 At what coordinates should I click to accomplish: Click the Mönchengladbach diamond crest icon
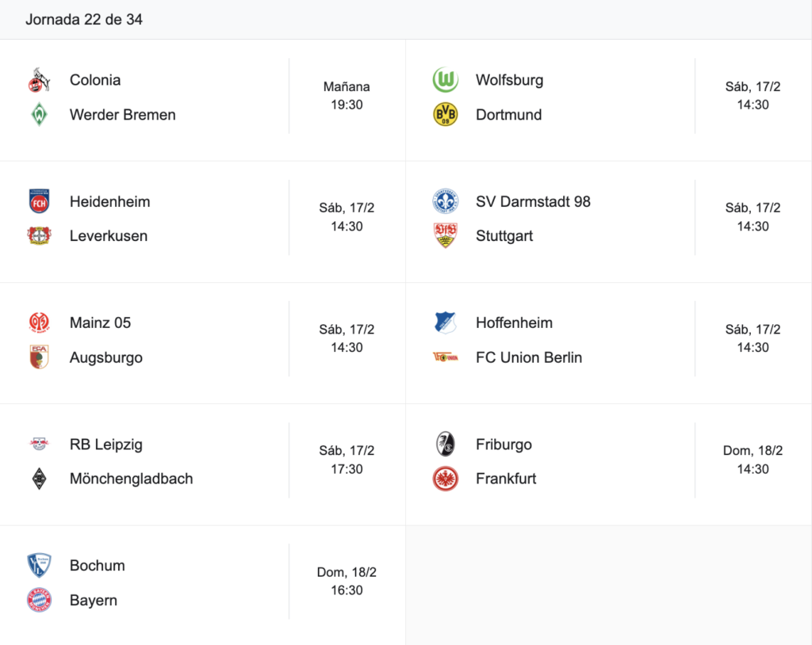pos(39,479)
